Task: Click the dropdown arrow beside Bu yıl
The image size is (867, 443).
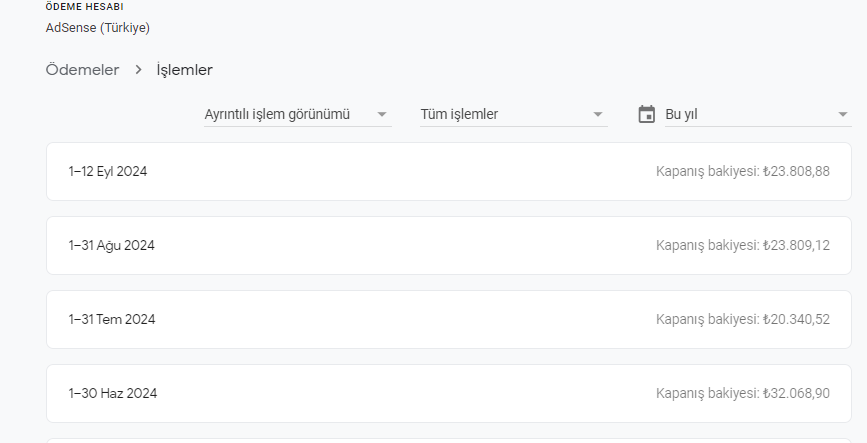Action: click(x=843, y=114)
